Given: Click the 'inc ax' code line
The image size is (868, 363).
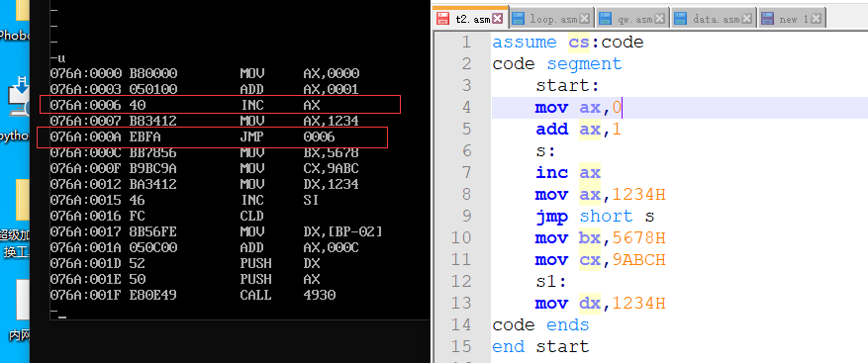Looking at the screenshot, I should 568,173.
